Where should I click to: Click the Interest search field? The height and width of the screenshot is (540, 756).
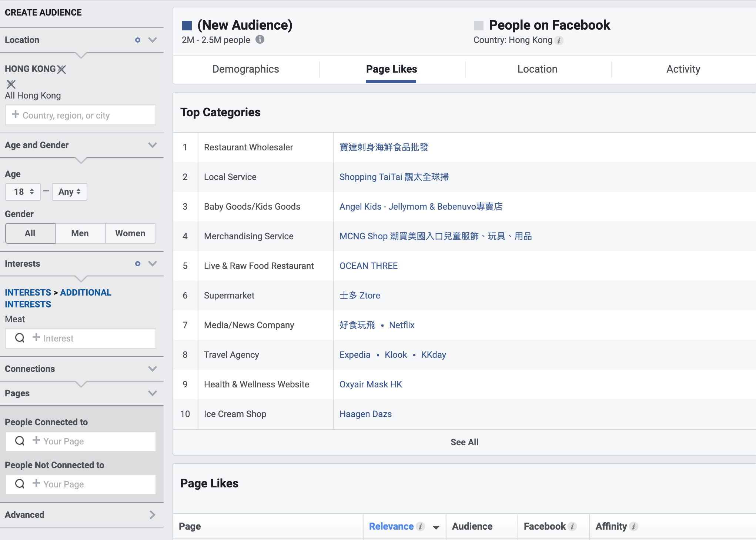[x=81, y=339]
